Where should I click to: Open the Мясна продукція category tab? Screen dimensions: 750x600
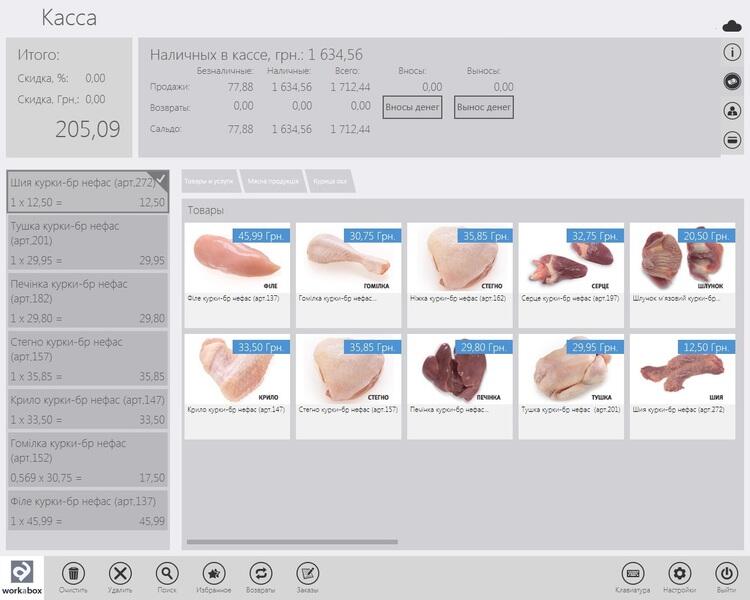(272, 181)
